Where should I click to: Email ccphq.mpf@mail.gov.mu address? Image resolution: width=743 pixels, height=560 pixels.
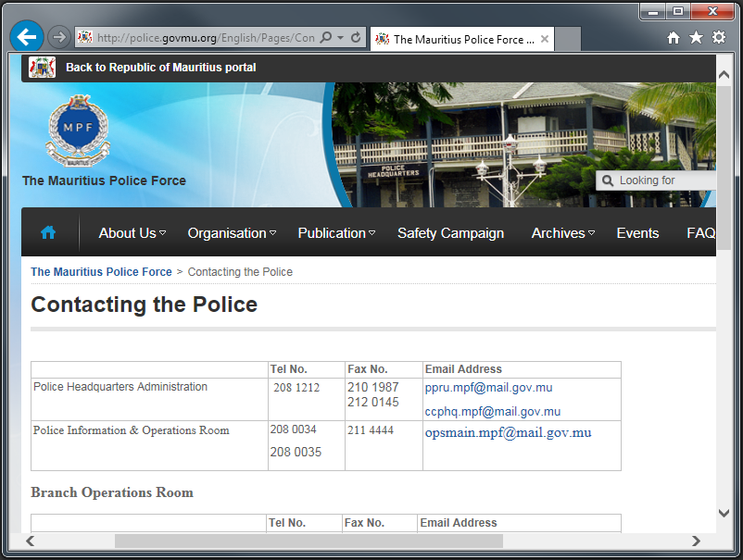click(x=493, y=411)
